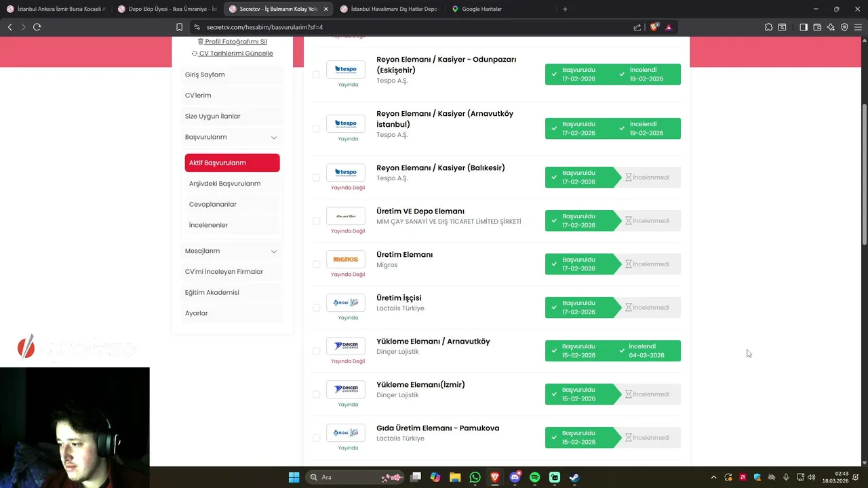Switch to İstanbul Ankara İzmir Bursa tab
This screenshot has height=488, width=868.
tap(56, 9)
